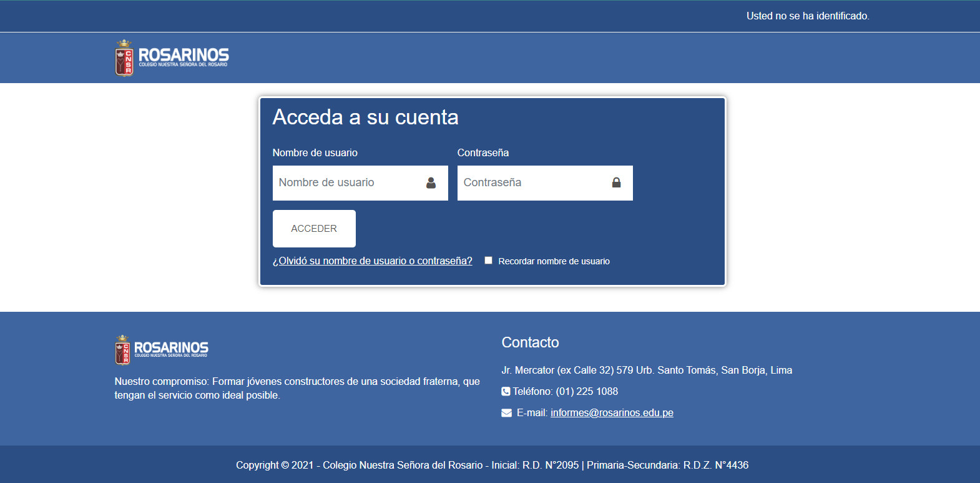The height and width of the screenshot is (483, 980).
Task: Click the 'Recordar nombre de usuario' label text
Action: (x=554, y=261)
